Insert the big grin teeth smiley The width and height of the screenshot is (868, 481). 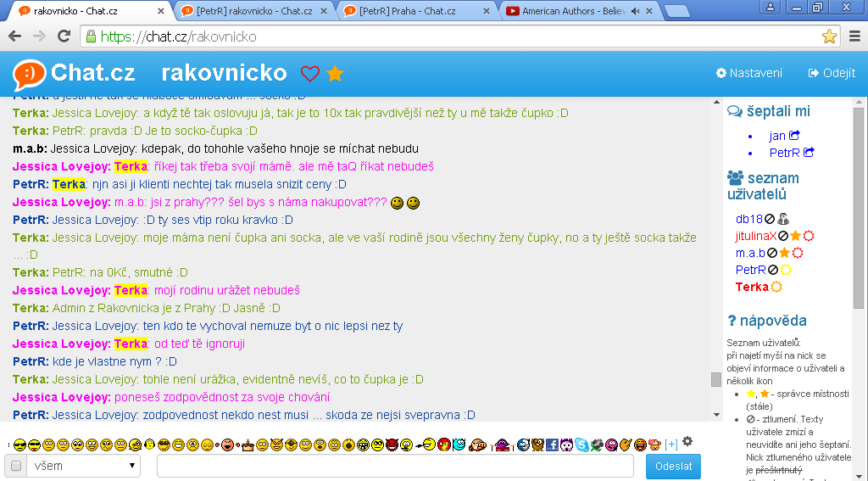point(363,445)
